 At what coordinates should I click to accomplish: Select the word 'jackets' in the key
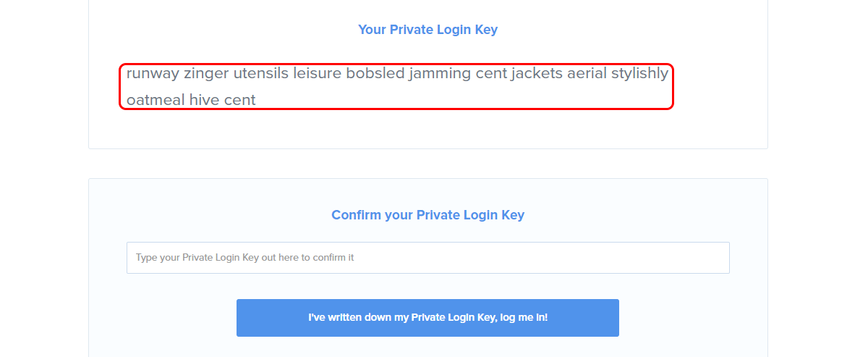click(x=537, y=74)
